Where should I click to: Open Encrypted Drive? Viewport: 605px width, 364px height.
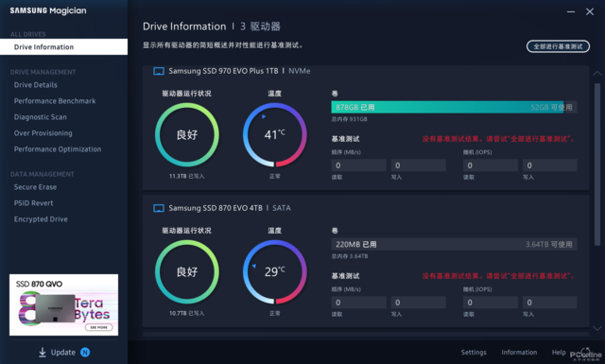41,219
